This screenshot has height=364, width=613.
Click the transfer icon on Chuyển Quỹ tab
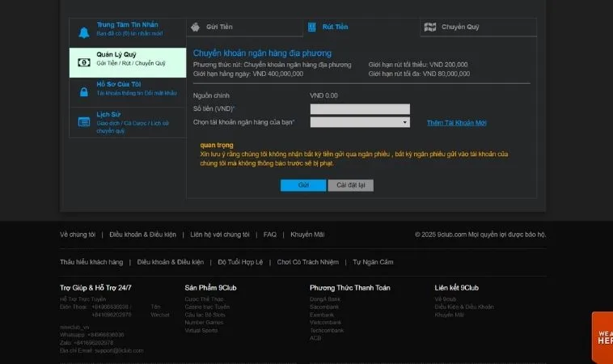coord(430,27)
